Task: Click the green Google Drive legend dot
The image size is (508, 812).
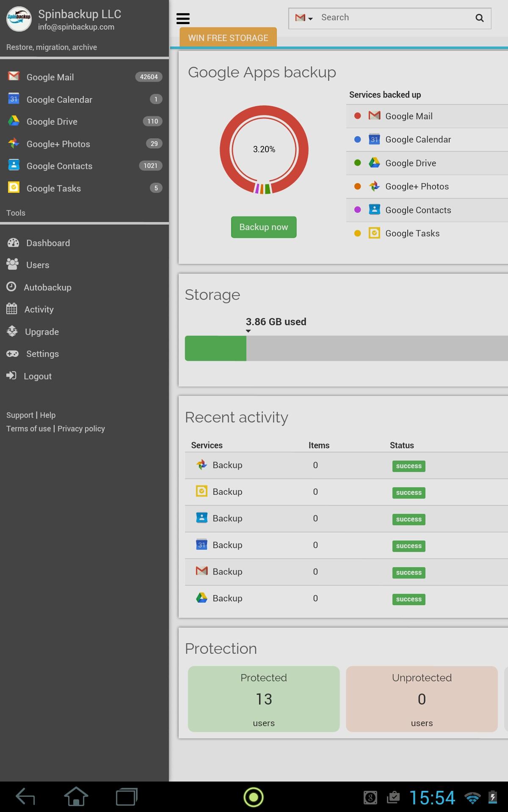Action: pyautogui.click(x=357, y=163)
